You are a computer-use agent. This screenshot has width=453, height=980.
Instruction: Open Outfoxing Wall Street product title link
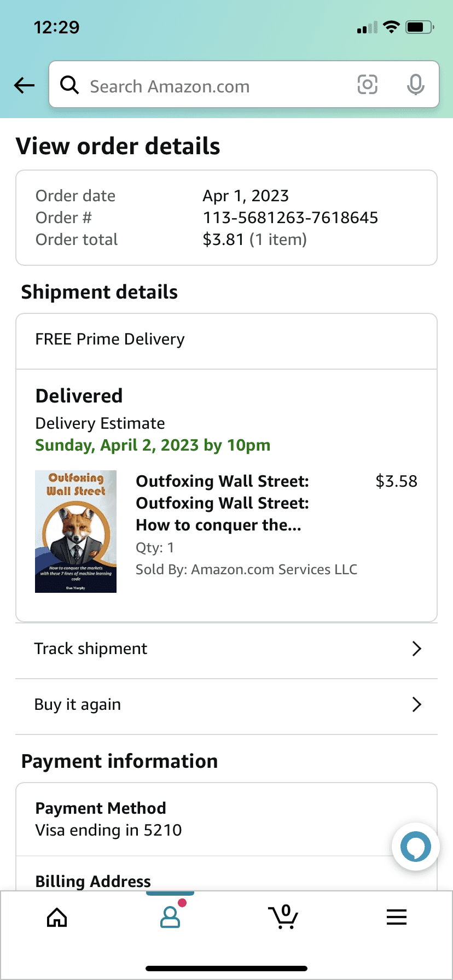pos(222,503)
